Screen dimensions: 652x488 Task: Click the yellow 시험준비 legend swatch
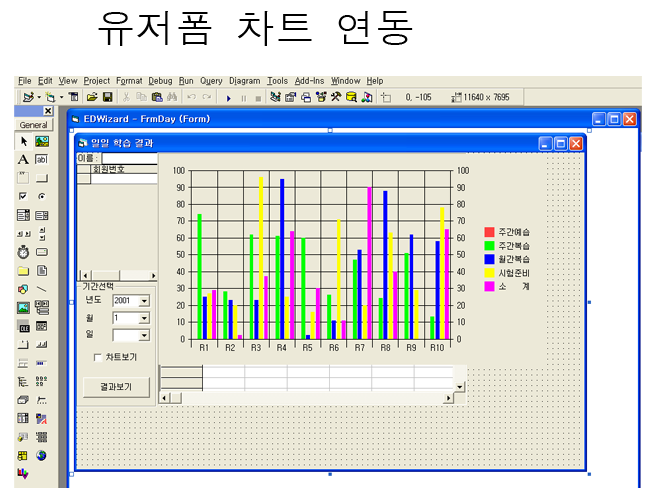point(489,272)
